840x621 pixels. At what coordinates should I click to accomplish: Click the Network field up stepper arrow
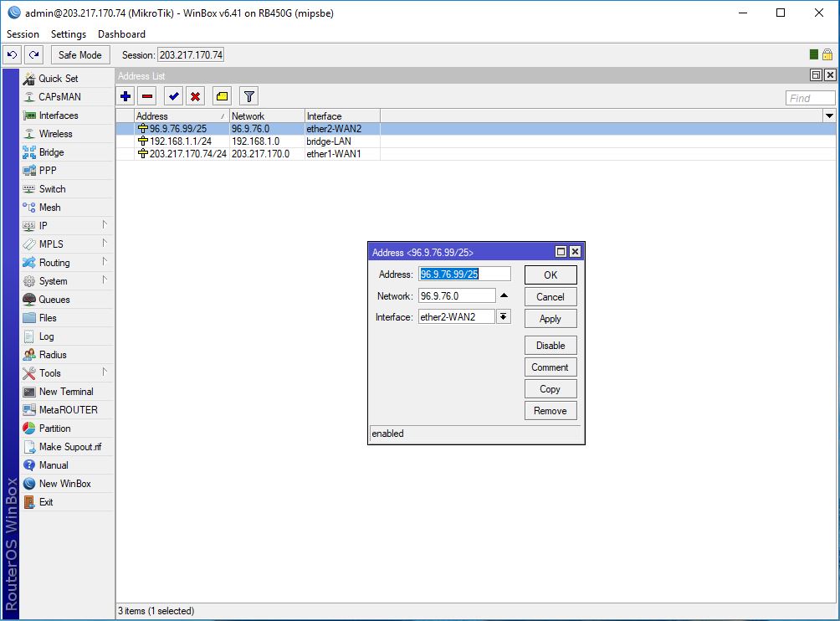(505, 295)
